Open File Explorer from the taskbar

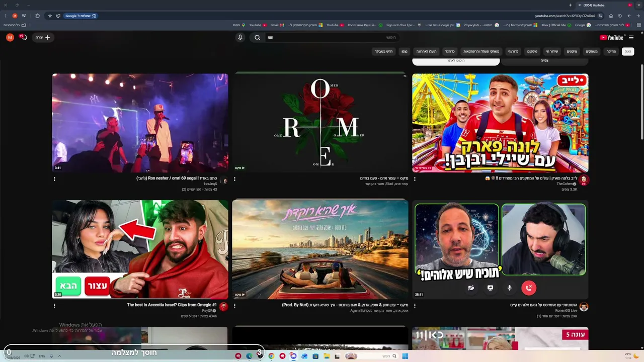pos(327,356)
